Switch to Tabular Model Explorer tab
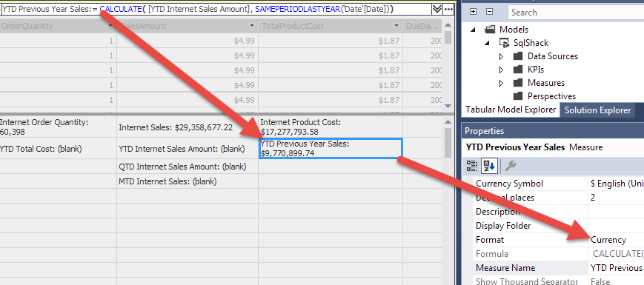Viewport: 644px width, 285px height. 511,110
